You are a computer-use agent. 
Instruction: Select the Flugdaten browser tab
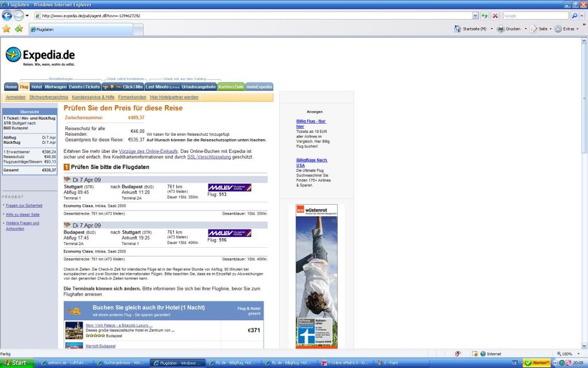tap(81, 29)
